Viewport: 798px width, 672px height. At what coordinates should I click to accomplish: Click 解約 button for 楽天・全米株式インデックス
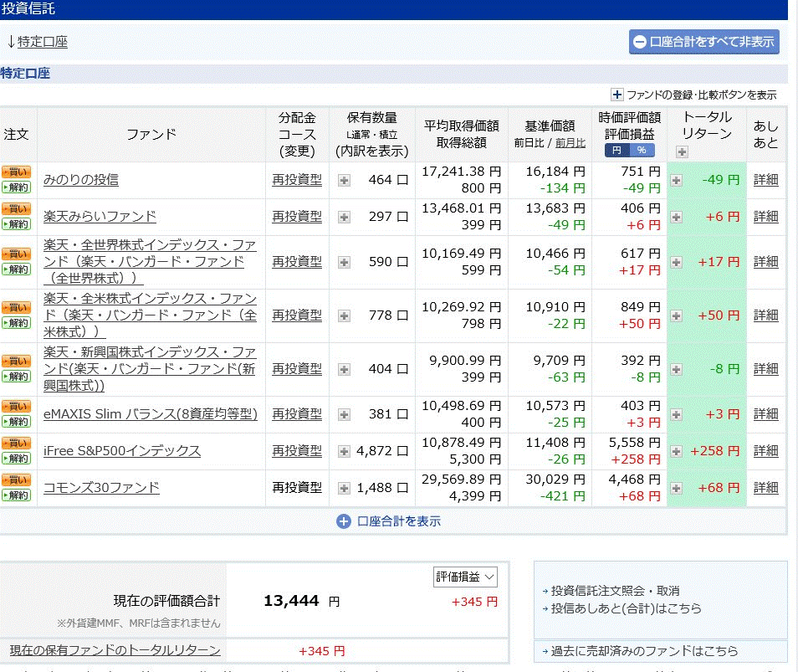point(16,323)
